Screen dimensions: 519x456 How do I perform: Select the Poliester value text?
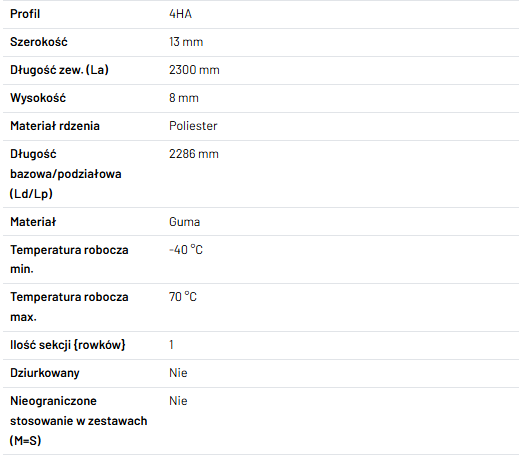click(193, 126)
